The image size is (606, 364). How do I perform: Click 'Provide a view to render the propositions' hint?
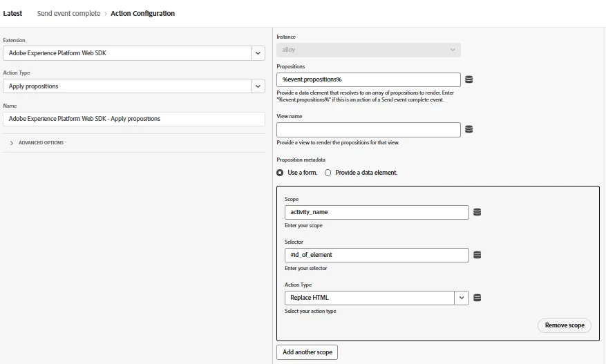tap(338, 142)
